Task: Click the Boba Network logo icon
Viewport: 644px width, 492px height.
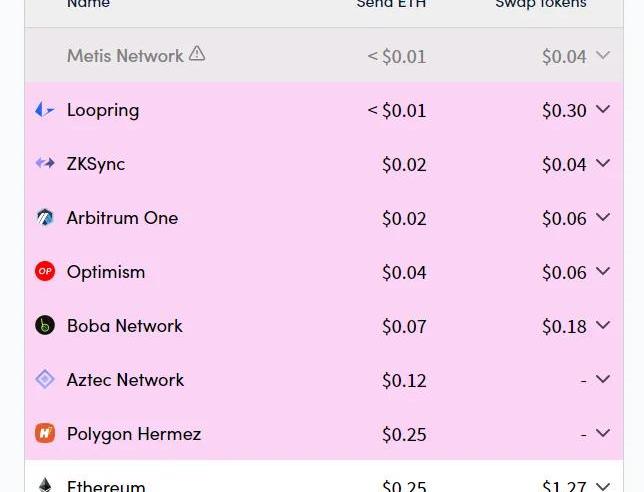Action: (44, 326)
